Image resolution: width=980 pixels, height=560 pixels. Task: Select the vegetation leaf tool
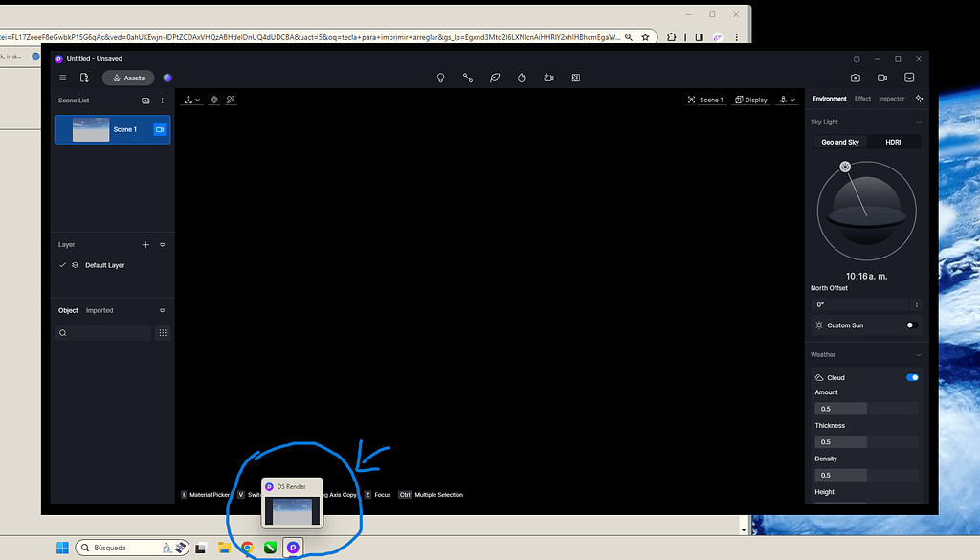click(x=495, y=78)
